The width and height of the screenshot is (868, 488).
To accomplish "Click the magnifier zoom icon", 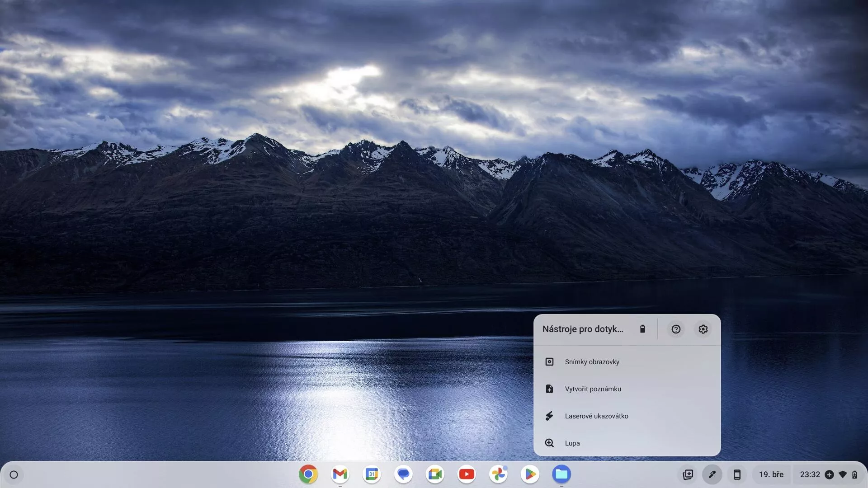I will (549, 443).
